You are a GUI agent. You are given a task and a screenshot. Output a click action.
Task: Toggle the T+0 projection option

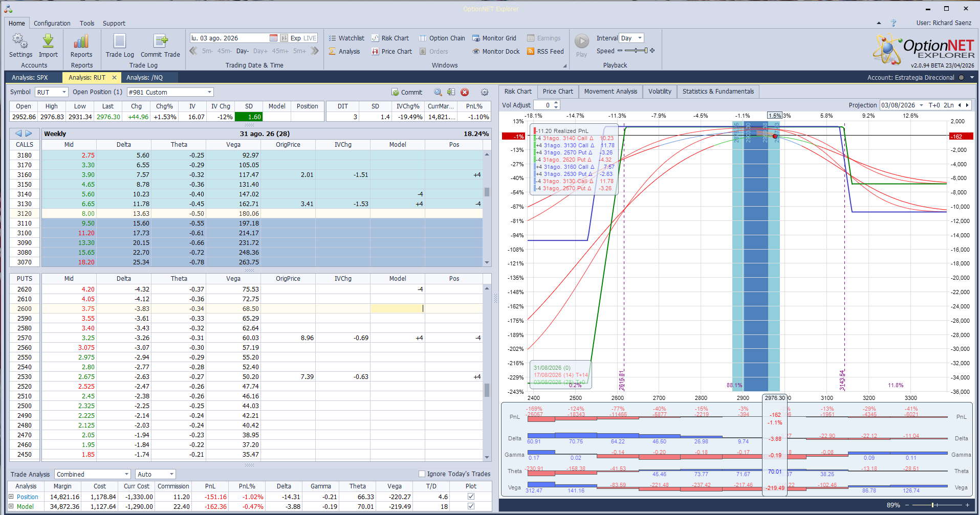(934, 105)
